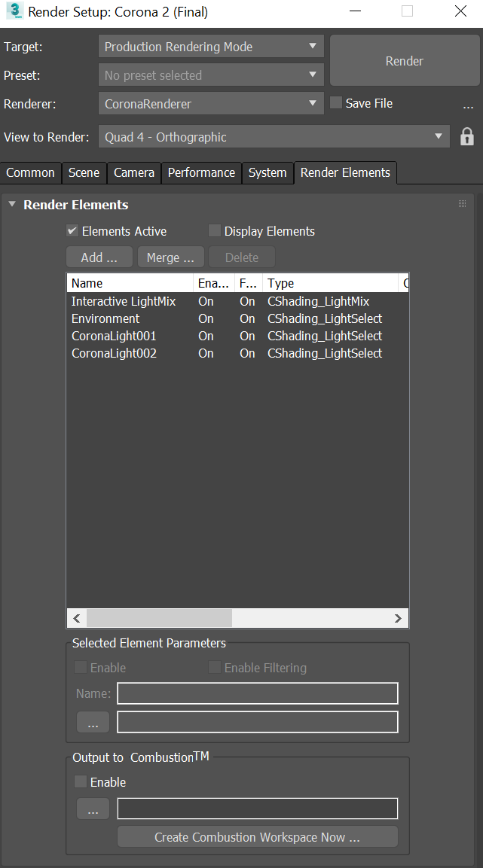Tick the Enable Filtering checkbox
483x868 pixels.
click(x=214, y=667)
